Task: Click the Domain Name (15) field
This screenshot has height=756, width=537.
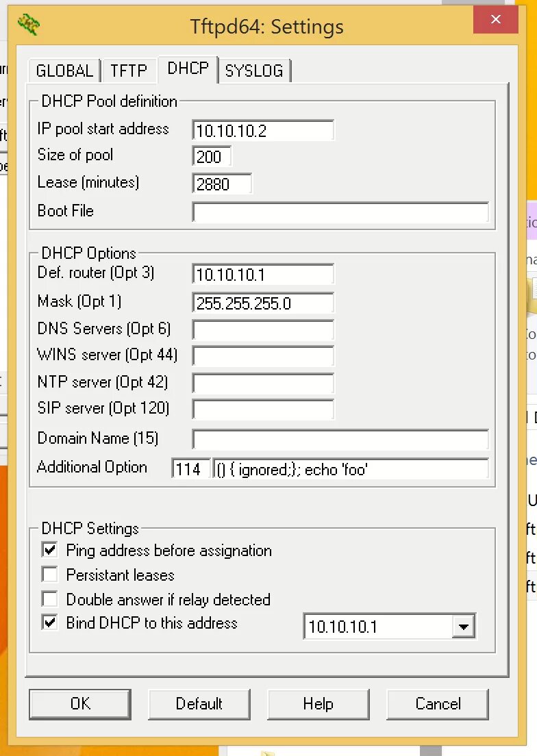Action: click(x=340, y=439)
